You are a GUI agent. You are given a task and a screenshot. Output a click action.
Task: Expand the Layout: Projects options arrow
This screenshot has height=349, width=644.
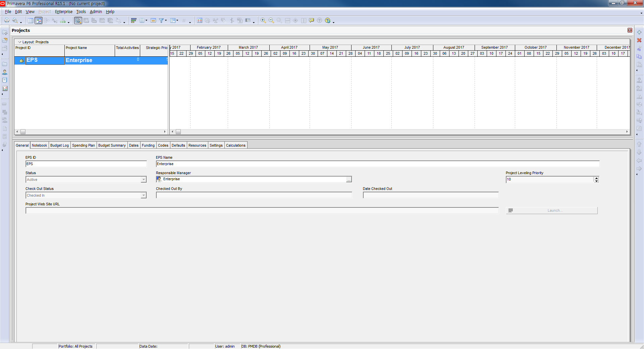pos(19,42)
